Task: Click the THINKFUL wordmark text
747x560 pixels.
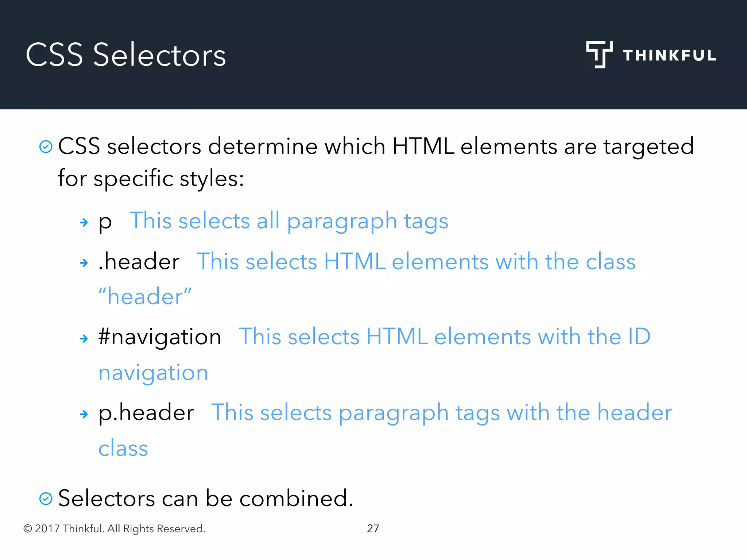Action: (669, 55)
